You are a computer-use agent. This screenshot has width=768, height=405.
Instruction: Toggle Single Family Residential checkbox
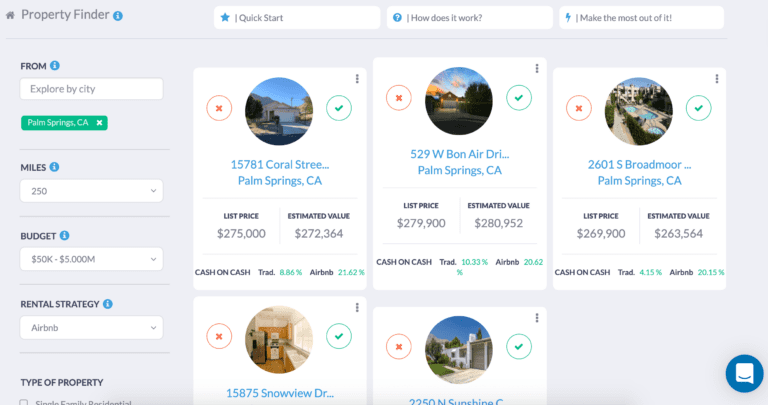point(25,403)
